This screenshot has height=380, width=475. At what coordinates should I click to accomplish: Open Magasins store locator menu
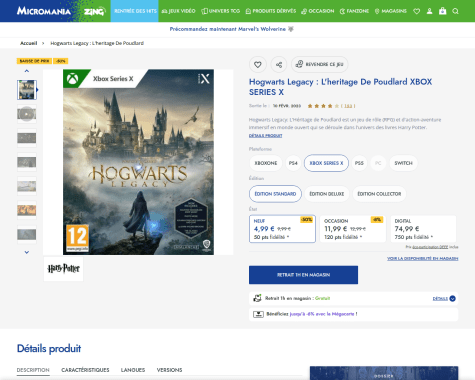(391, 11)
